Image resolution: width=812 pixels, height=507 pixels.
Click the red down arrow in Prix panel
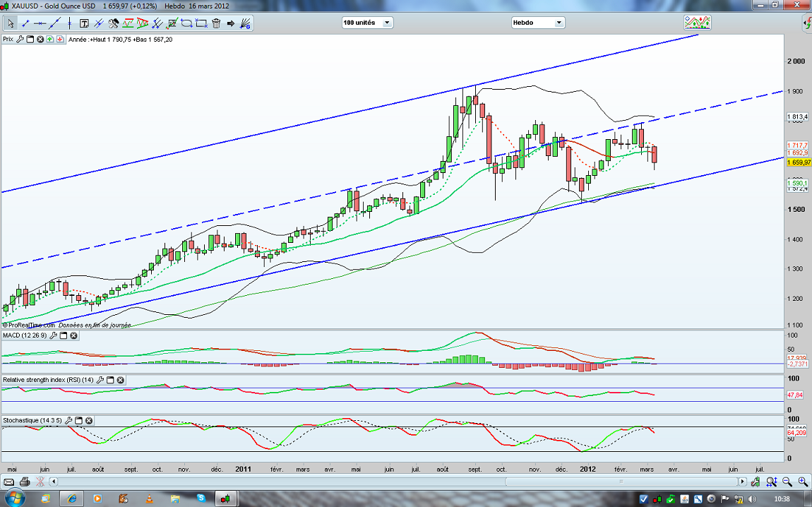(x=60, y=40)
